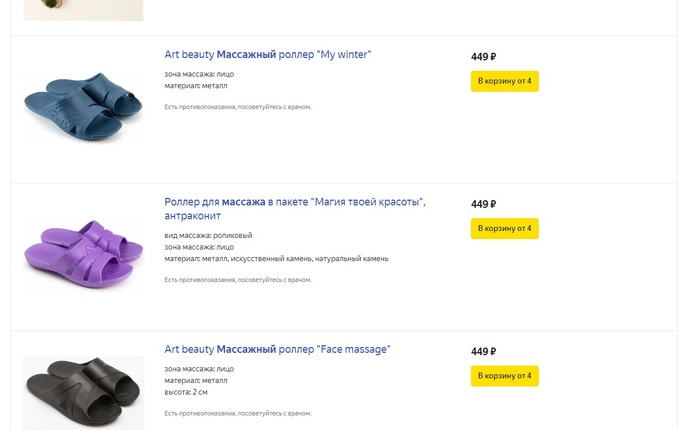Click the contraindications notice under "My winter" roller

pyautogui.click(x=237, y=107)
